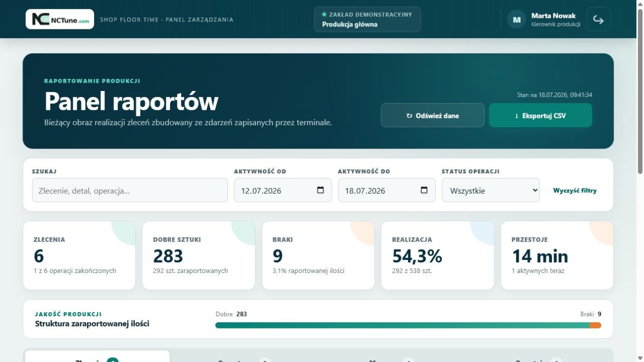Viewport: 644px width, 362px height.
Task: Click '292 szt. zaraportowanych' text
Action: [190, 271]
